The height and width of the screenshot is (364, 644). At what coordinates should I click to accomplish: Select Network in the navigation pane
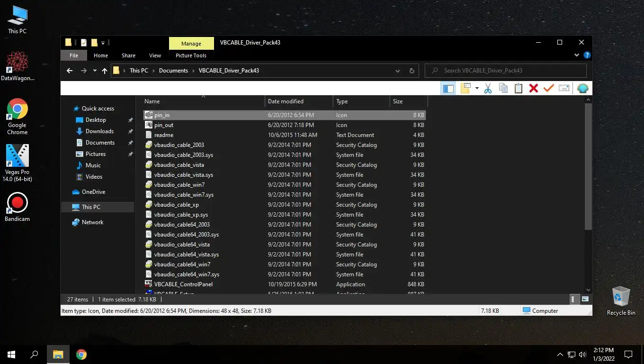tap(92, 222)
